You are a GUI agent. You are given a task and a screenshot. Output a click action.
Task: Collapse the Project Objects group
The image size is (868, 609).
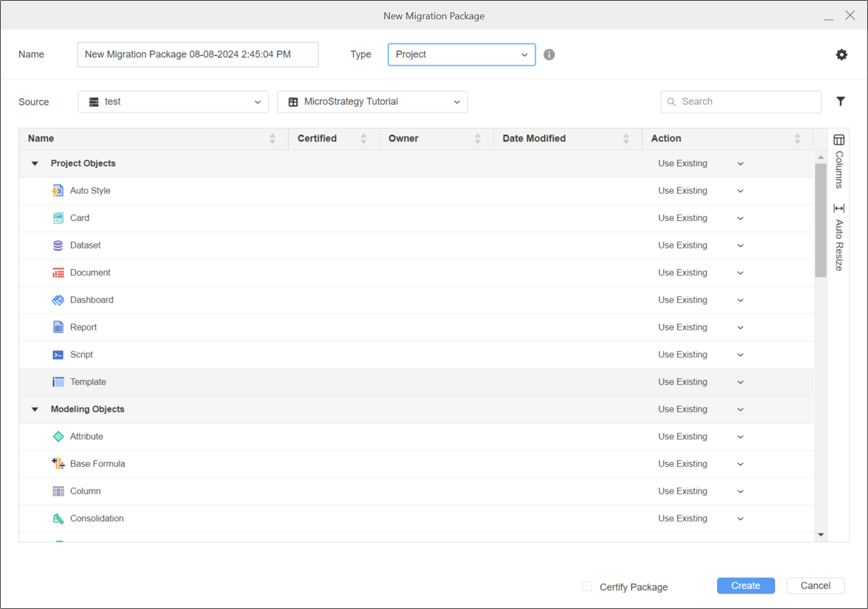point(35,163)
